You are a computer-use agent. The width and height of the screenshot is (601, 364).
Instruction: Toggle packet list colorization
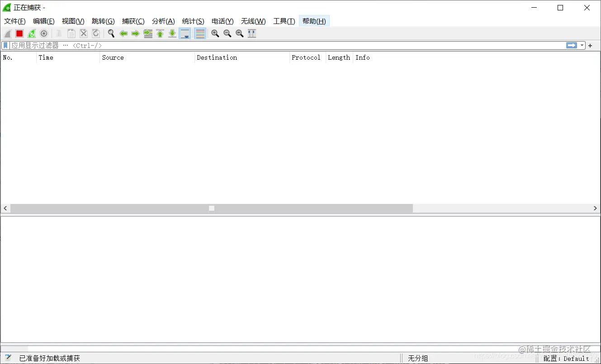[x=200, y=33]
